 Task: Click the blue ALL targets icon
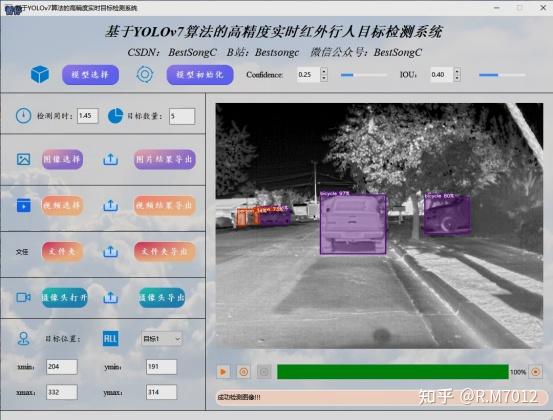[110, 339]
